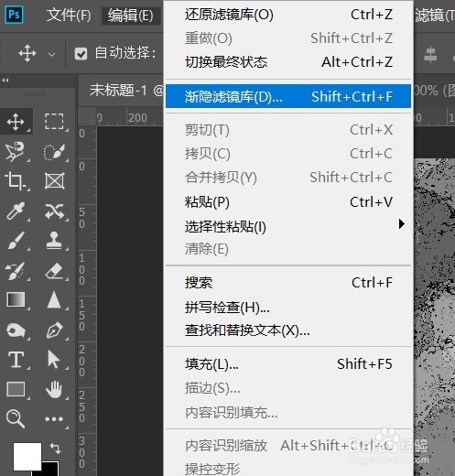Screen dimensions: 455x476
Task: Open the Move tool preset dropdown arrow
Action: coord(52,55)
